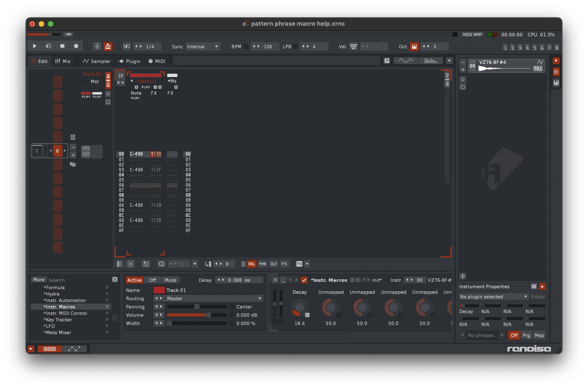The image size is (588, 388).
Task: Select the Prg phrase mode
Action: pyautogui.click(x=526, y=335)
